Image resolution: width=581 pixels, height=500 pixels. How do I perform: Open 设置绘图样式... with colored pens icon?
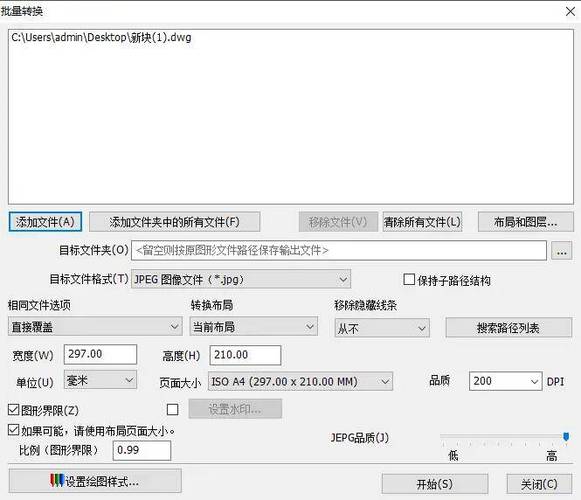coord(95,481)
